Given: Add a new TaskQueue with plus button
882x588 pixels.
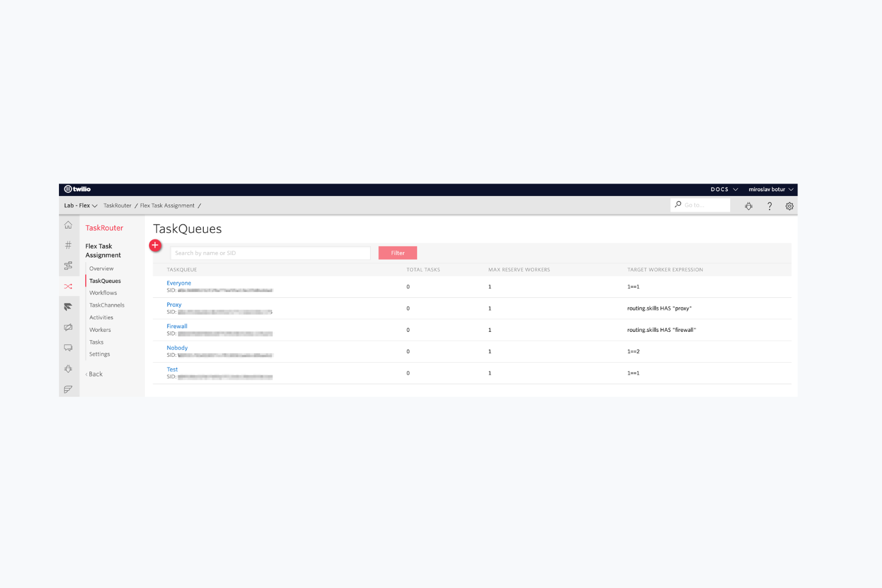Looking at the screenshot, I should (x=155, y=245).
